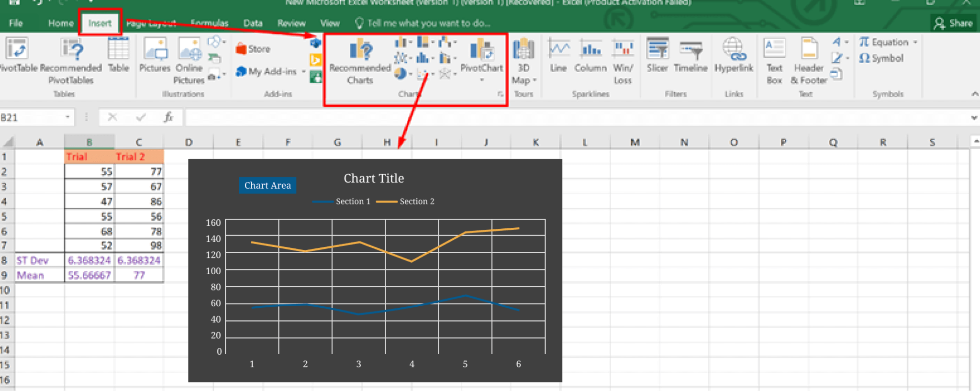The height and width of the screenshot is (391, 980).
Task: Switch to the Formulas tab
Action: coord(209,23)
